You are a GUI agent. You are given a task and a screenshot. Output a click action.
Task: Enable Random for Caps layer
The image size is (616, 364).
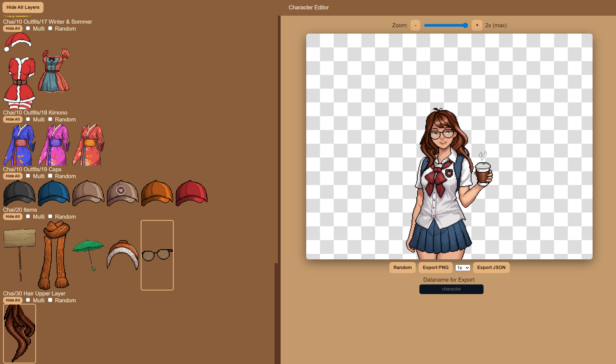pyautogui.click(x=50, y=176)
